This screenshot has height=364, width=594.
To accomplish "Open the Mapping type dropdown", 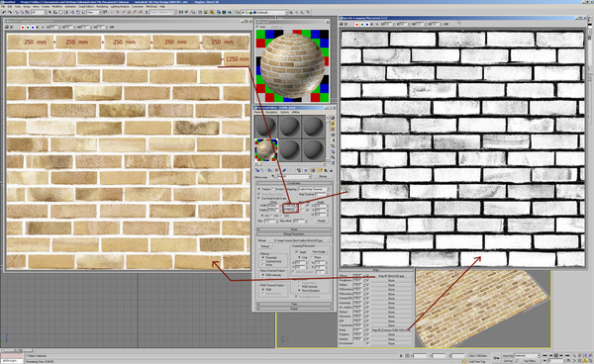I will [x=314, y=189].
